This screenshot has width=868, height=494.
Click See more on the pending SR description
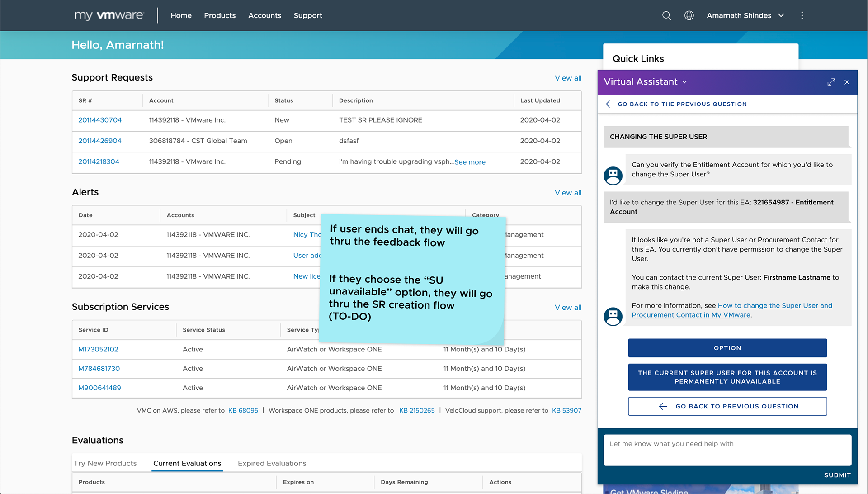[x=470, y=162]
